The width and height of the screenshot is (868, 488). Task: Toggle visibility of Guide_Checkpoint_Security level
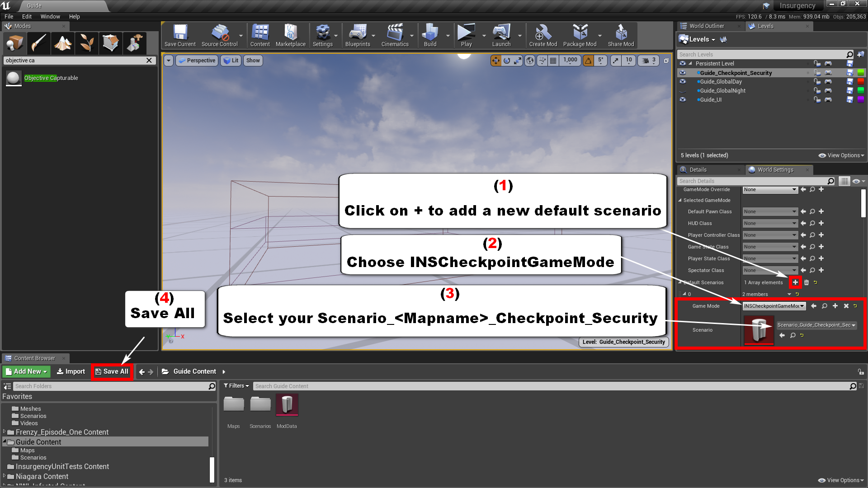(683, 73)
